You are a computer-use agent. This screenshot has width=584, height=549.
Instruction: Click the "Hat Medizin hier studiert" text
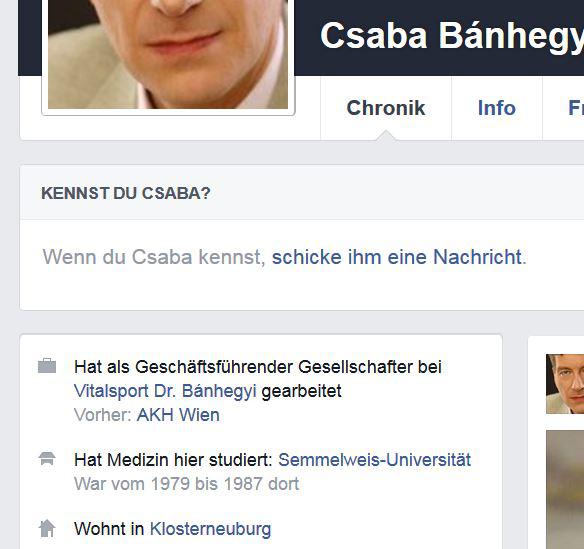tap(173, 460)
